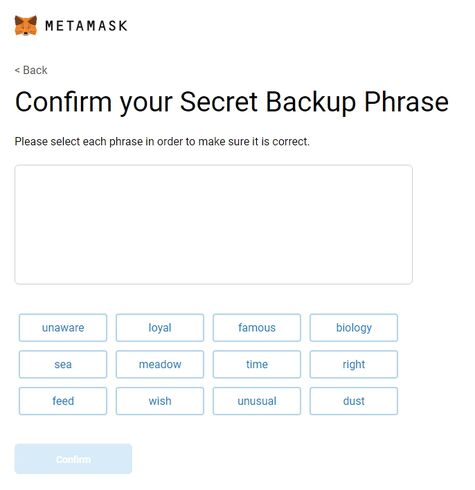Select the word "unaware"

63,328
